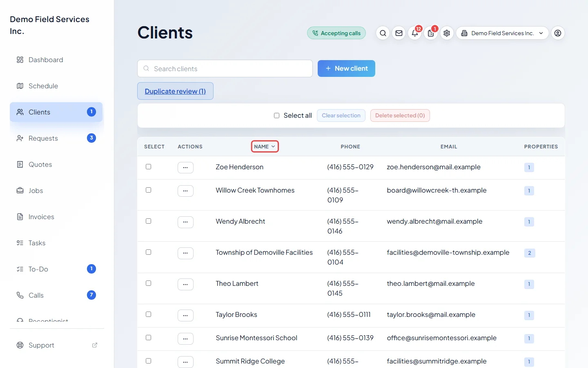Check the Taylor Brooks row checkbox

pos(149,314)
